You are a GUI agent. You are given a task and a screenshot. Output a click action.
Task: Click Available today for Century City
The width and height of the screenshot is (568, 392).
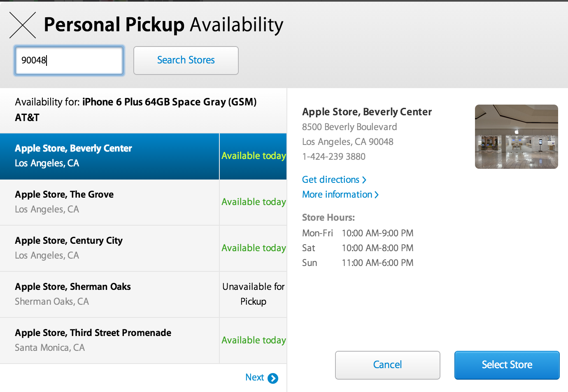[254, 248]
